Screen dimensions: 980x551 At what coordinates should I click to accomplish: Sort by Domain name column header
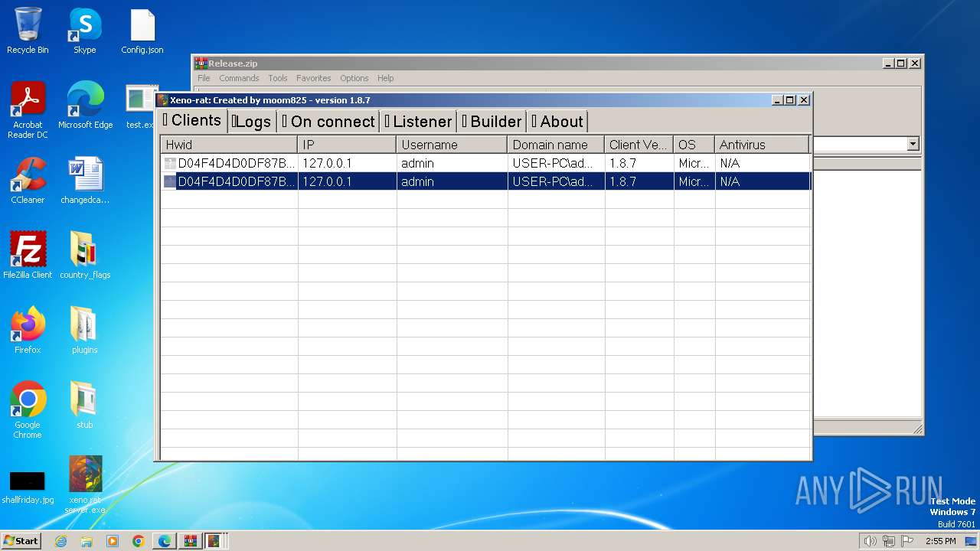click(x=556, y=145)
